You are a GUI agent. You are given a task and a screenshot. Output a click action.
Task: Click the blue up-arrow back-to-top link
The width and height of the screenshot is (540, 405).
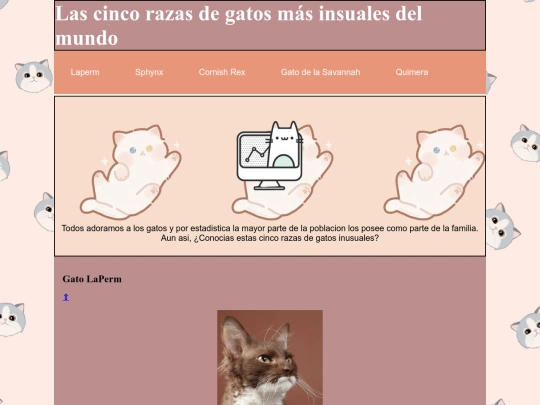click(66, 297)
